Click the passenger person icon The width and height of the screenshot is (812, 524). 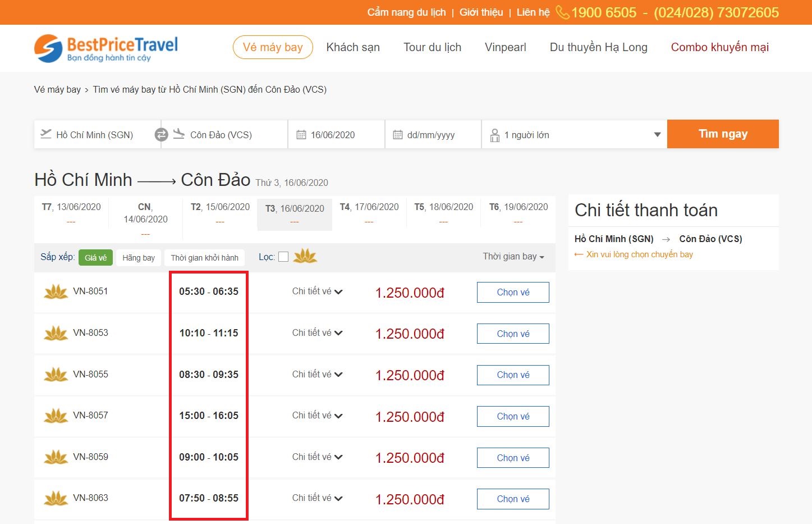pos(495,135)
